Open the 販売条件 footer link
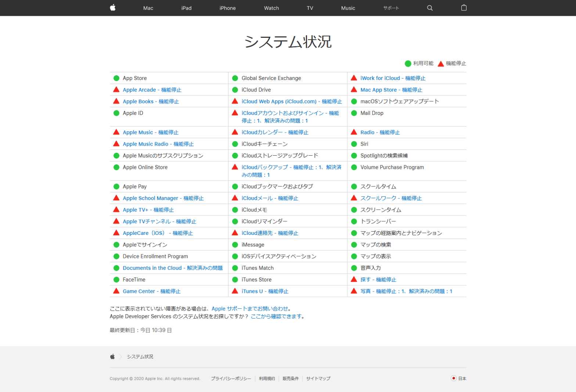Viewport: 576px width, 392px height. click(291, 378)
